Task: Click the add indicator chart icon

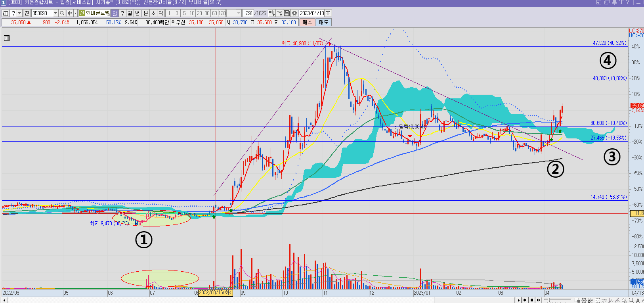Action: (x=590, y=300)
